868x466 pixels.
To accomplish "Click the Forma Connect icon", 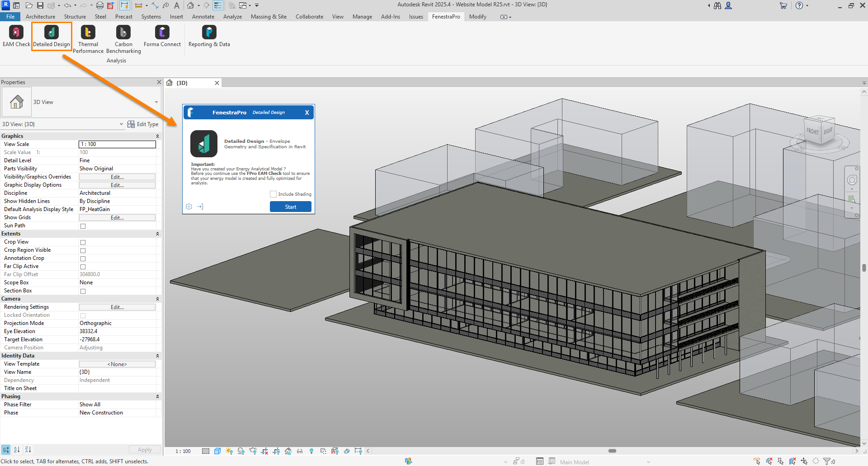I will click(x=162, y=33).
